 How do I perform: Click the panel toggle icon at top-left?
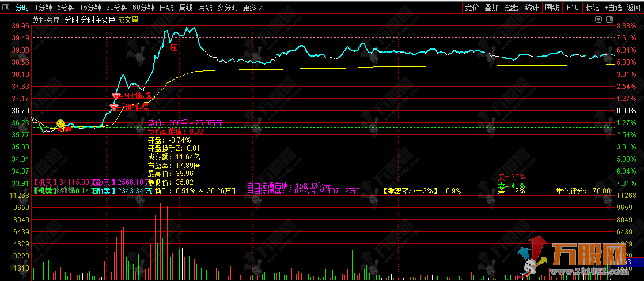click(x=5, y=8)
